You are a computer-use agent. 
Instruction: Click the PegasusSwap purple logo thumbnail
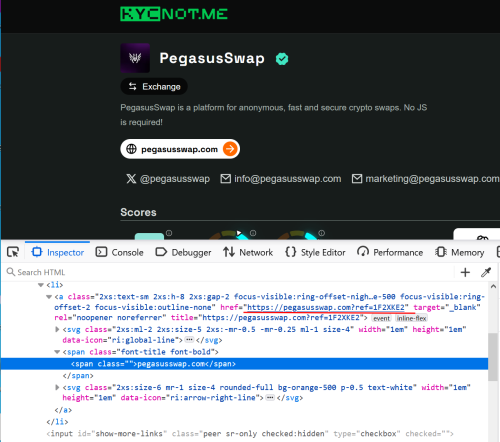coord(135,58)
